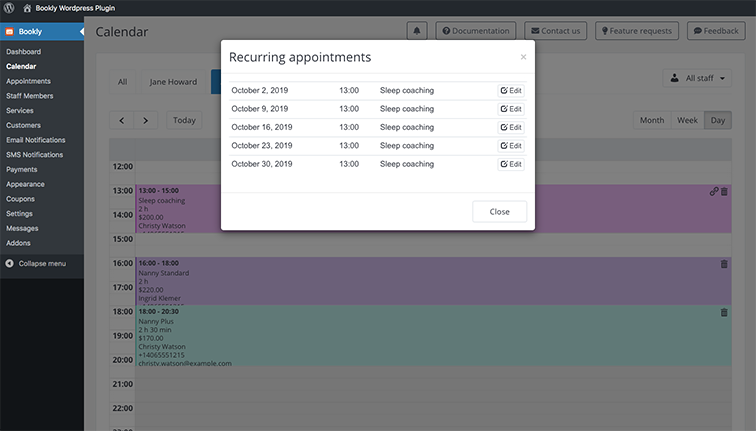Viewport: 756px width, 431px height.
Task: Click the notification bell button
Action: (417, 31)
